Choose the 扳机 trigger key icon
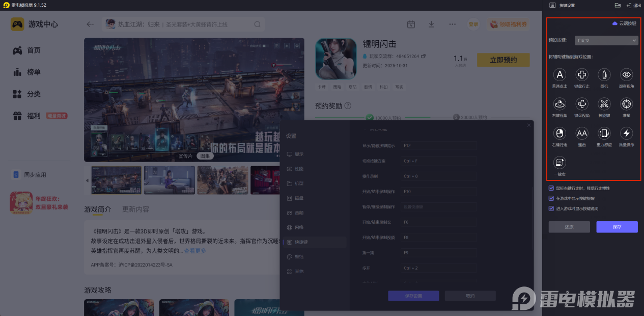644x316 pixels. pyautogui.click(x=604, y=75)
